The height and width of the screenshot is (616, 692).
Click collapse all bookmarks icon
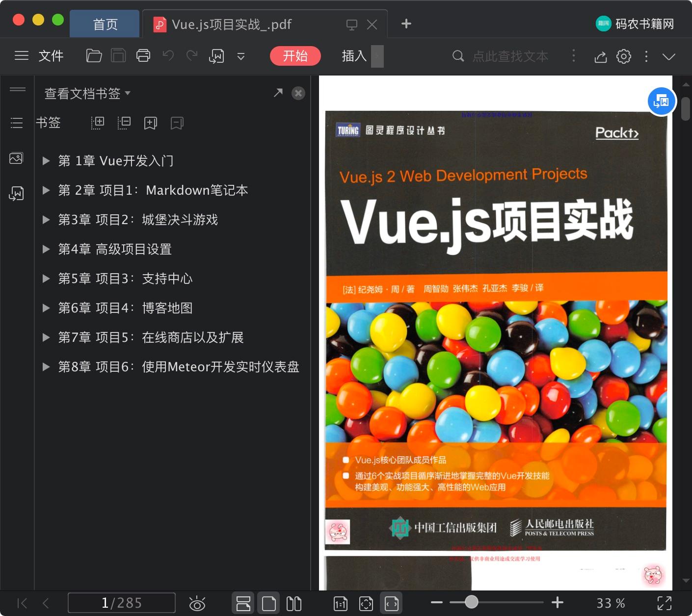click(124, 123)
